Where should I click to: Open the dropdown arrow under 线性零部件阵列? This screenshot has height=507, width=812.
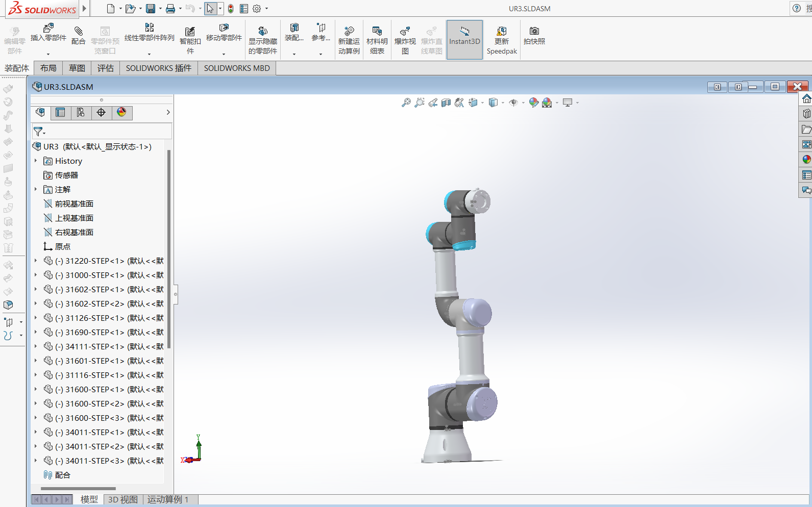(x=150, y=54)
